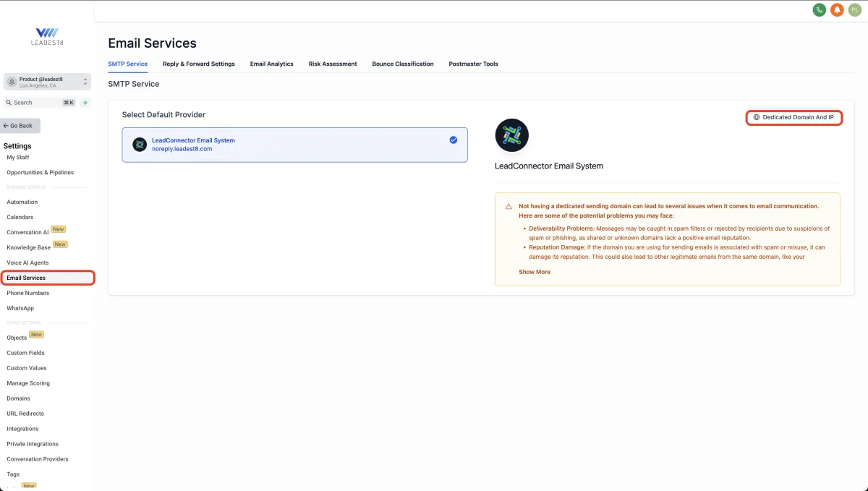Open Reply & Forward Settings tab

[x=199, y=64]
